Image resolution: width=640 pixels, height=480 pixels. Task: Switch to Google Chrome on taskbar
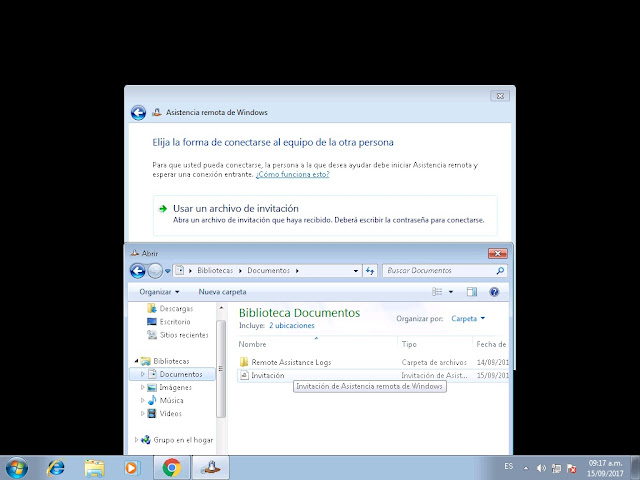[171, 468]
